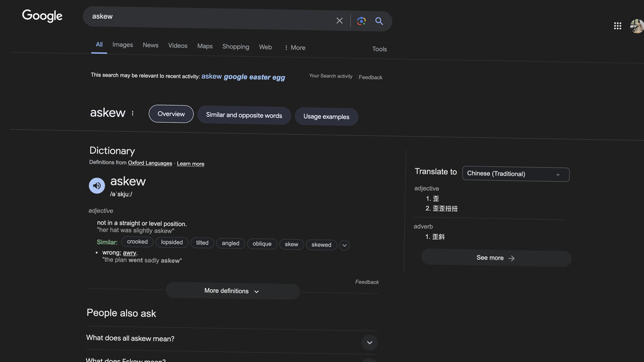
Task: Click the Google logo
Action: pos(42,16)
